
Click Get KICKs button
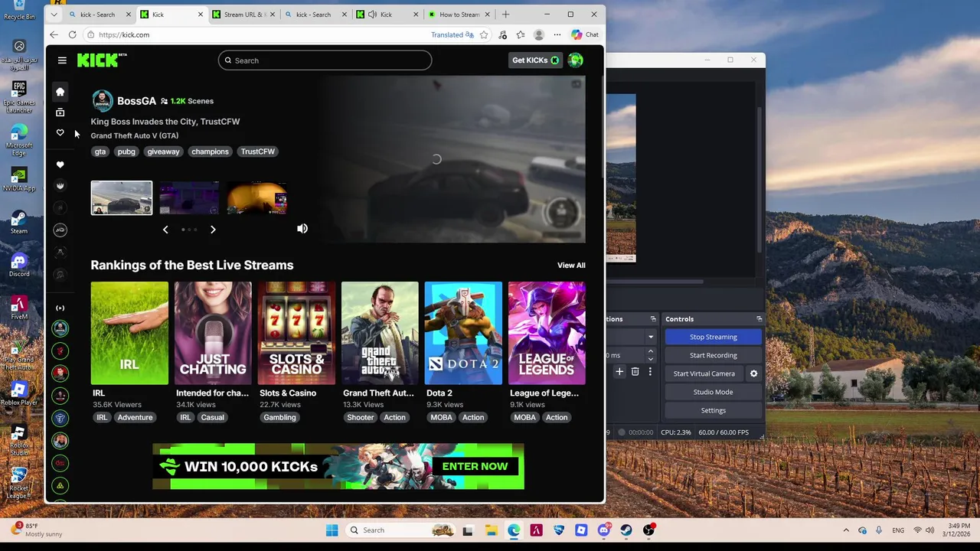click(x=535, y=60)
